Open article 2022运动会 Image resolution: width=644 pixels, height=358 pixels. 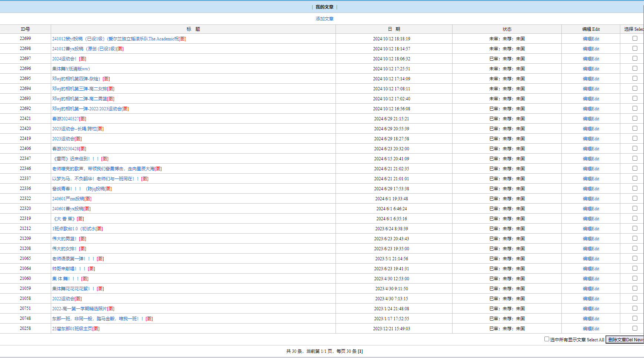[63, 299]
